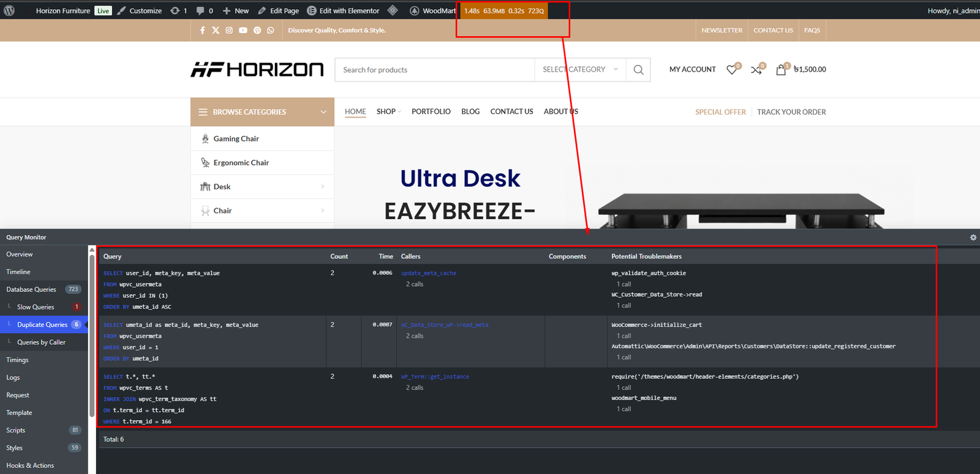
Task: Open the Shop menu dropdown
Action: coord(388,111)
